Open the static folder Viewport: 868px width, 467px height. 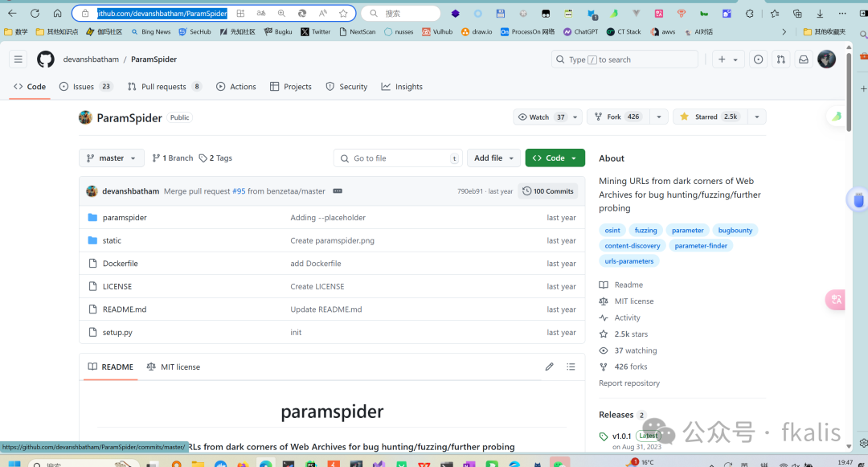[x=112, y=240]
